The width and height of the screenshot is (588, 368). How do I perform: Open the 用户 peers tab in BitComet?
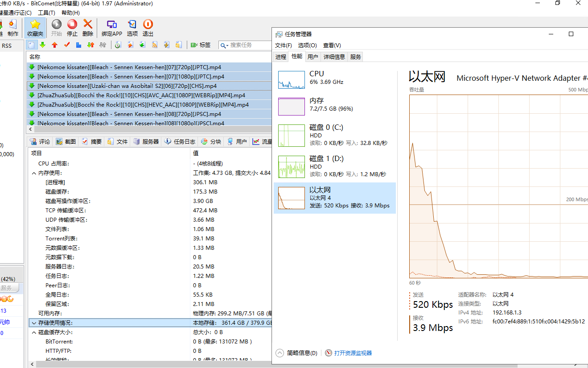click(x=237, y=141)
